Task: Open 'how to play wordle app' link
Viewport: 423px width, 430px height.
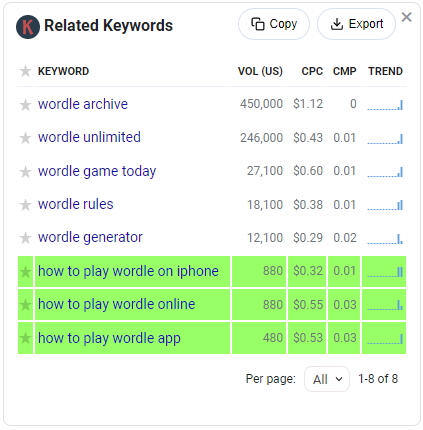Action: point(109,338)
